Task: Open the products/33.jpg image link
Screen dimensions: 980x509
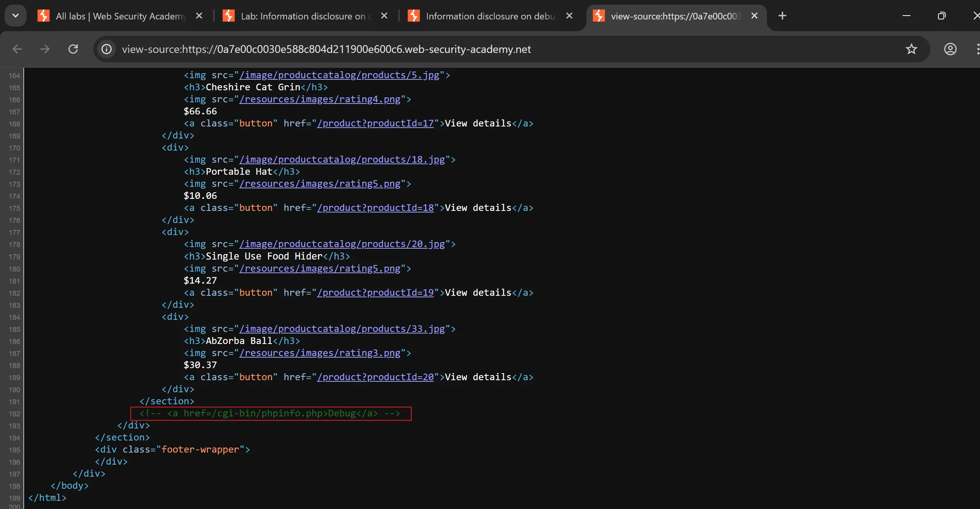Action: coord(342,329)
